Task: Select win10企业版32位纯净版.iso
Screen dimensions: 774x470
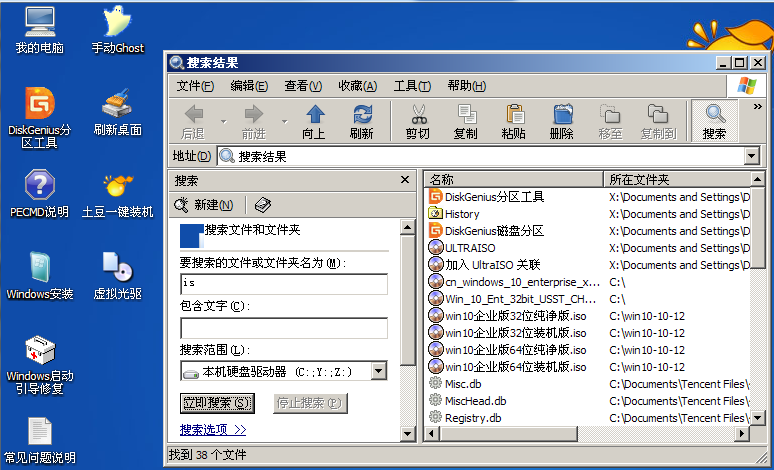Action: tap(507, 316)
